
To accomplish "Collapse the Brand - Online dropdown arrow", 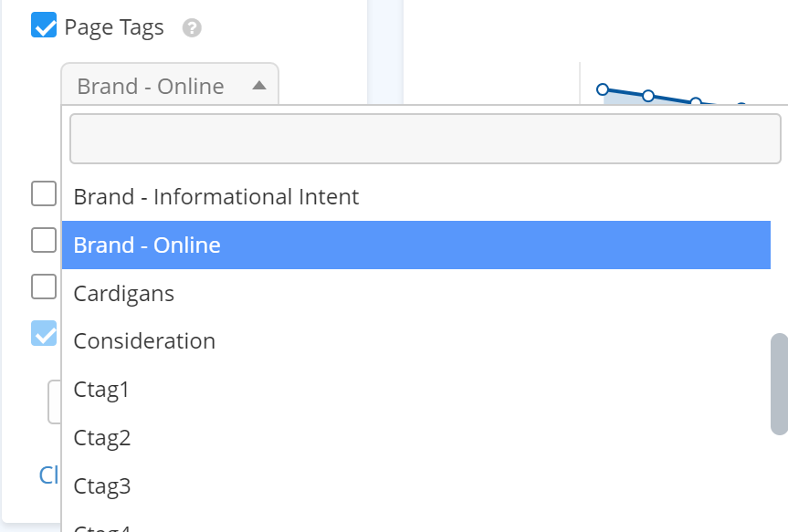I will coord(258,86).
